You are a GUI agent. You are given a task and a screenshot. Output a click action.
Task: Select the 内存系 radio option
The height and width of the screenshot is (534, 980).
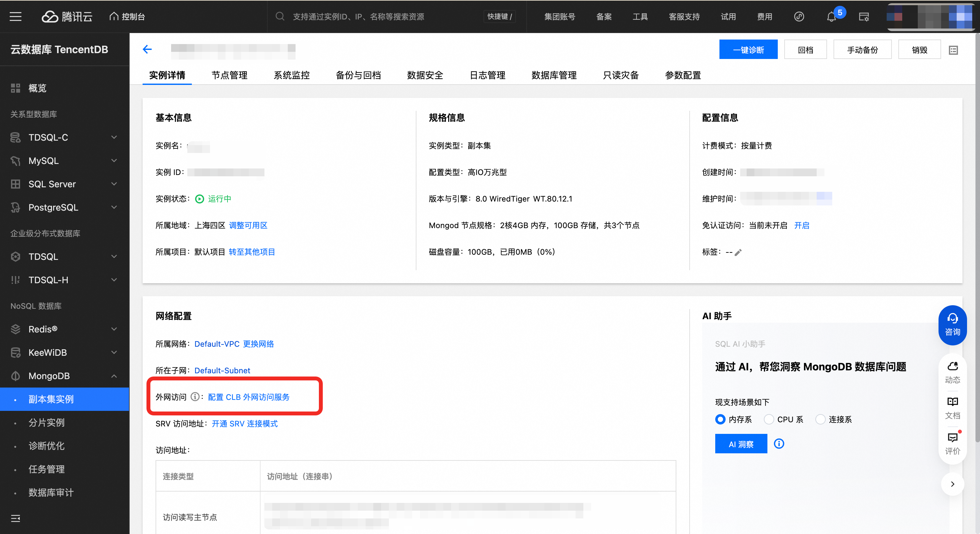click(x=720, y=419)
